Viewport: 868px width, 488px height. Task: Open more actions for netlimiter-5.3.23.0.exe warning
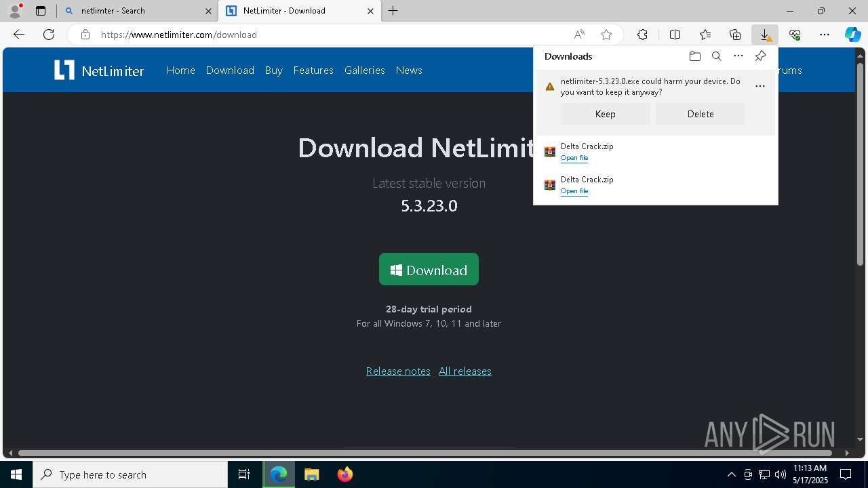click(x=760, y=86)
